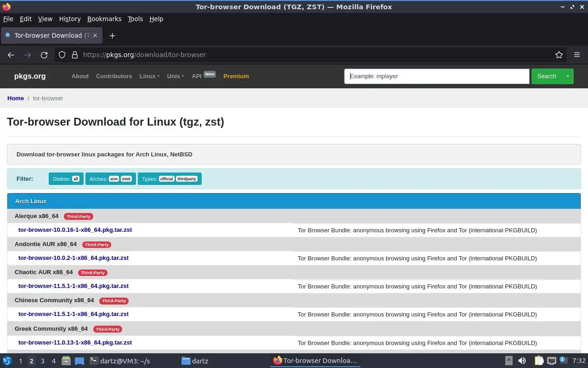
Task: Close the Tor-browser Download tab
Action: pyautogui.click(x=95, y=35)
